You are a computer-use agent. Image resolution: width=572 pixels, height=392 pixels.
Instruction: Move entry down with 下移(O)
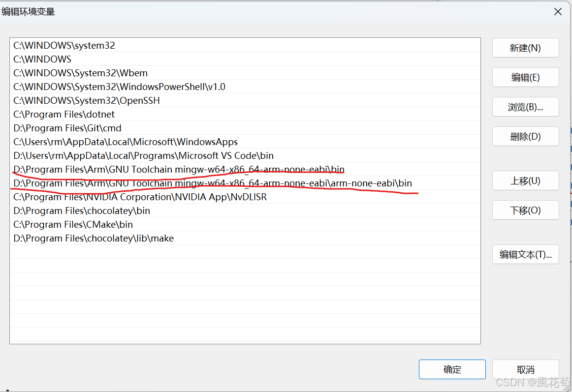pyautogui.click(x=525, y=210)
